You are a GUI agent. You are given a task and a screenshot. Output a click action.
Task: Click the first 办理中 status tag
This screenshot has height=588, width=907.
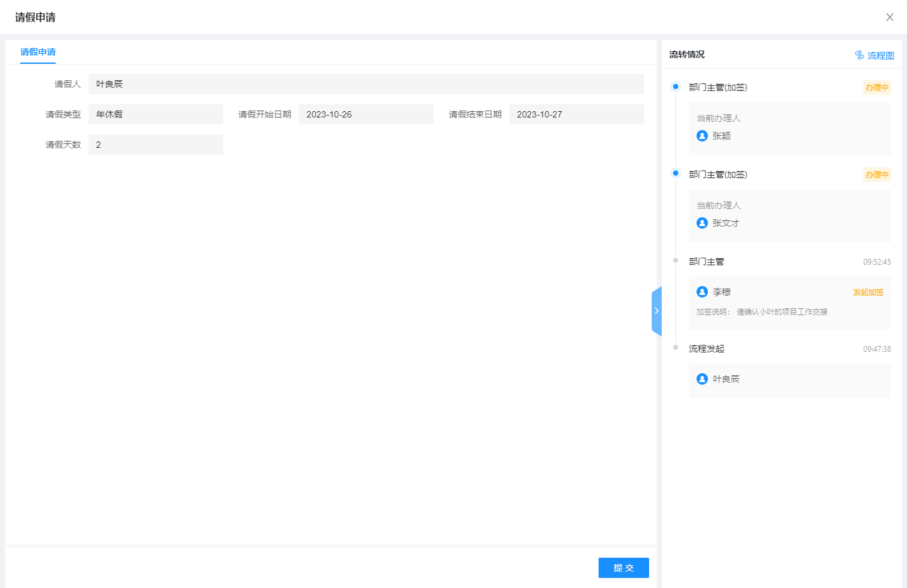877,88
